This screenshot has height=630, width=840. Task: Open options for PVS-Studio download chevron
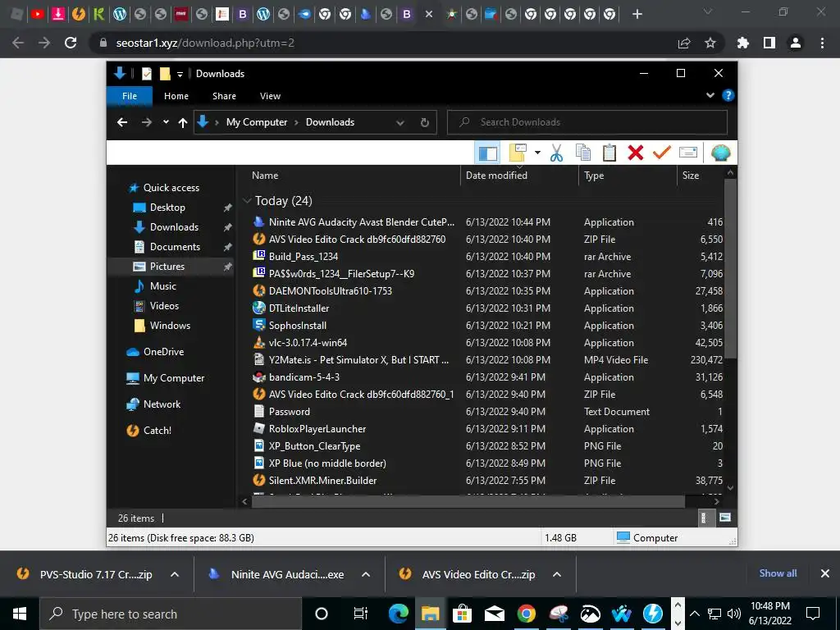pos(175,574)
